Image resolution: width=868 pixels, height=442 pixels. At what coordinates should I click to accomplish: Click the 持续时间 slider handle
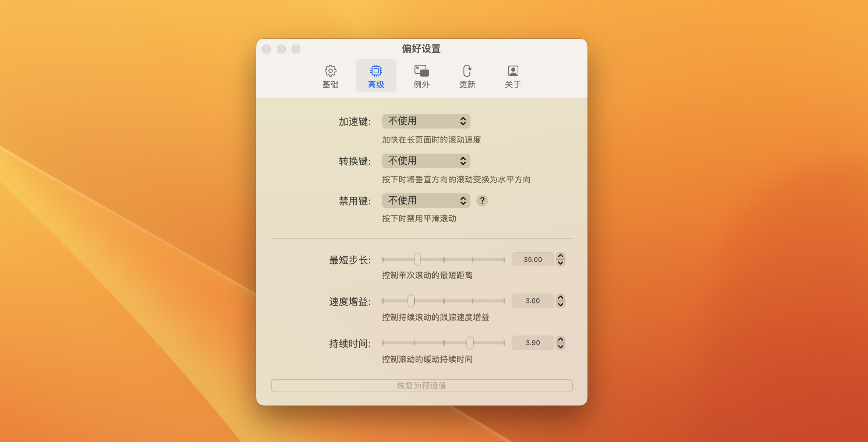[x=470, y=343]
